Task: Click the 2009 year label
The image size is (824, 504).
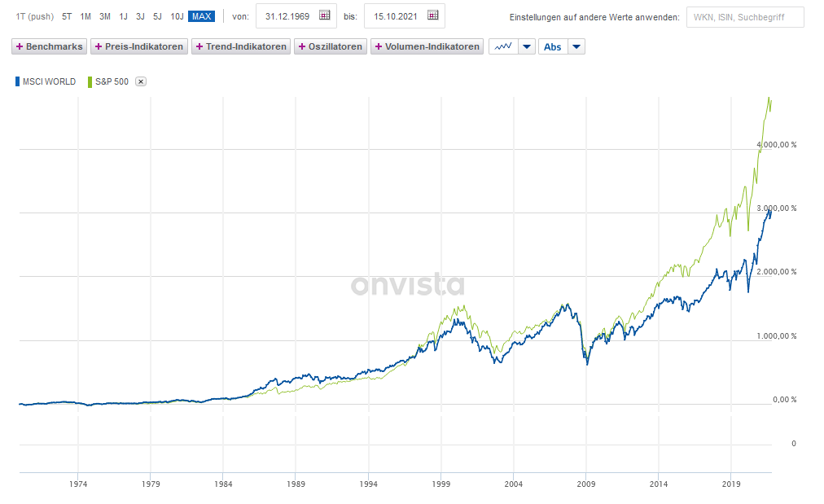Action: coord(586,484)
